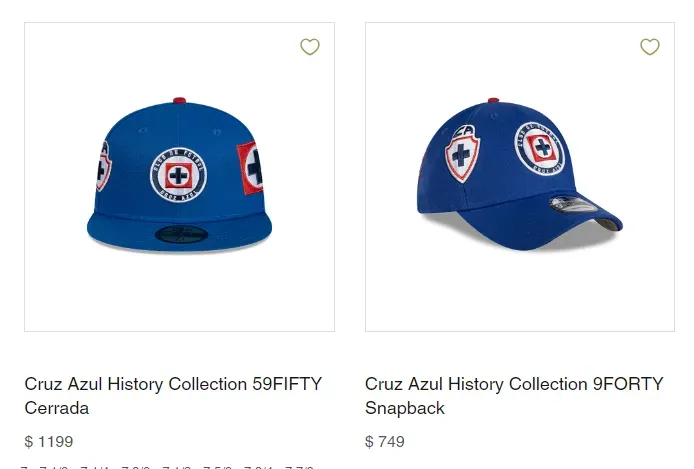
Task: Open the 59FIFTY Cerrada cap product photo
Action: pyautogui.click(x=179, y=177)
